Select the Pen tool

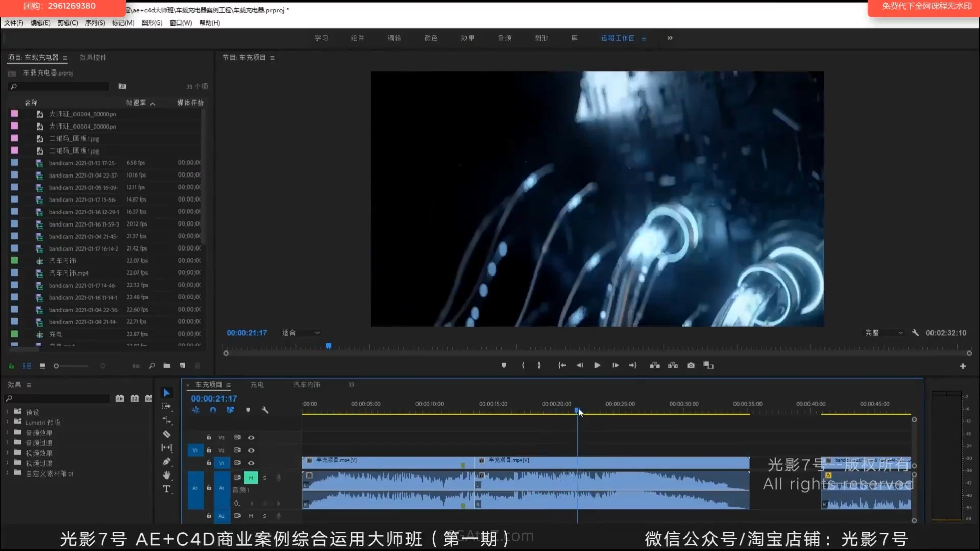click(166, 462)
